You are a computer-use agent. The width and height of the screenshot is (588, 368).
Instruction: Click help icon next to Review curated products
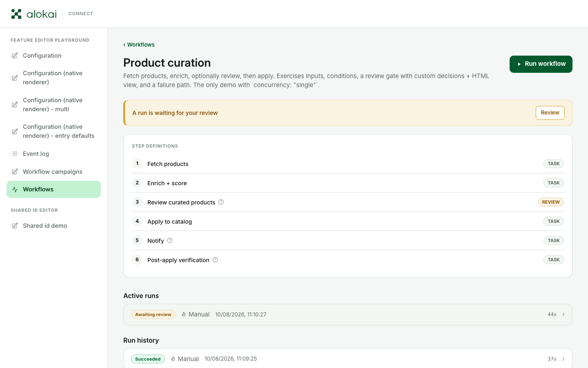(221, 202)
